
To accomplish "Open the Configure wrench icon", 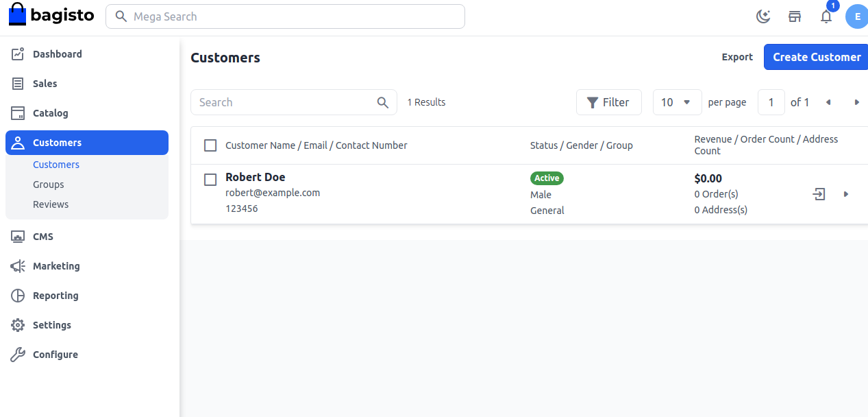I will [18, 355].
